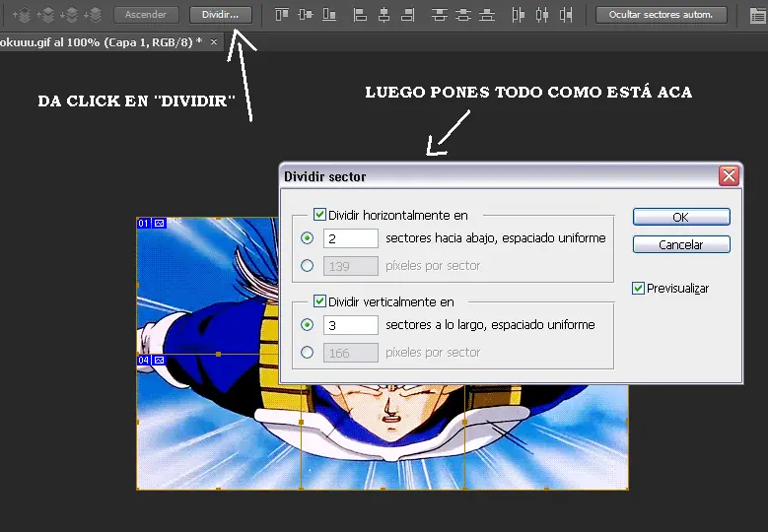The height and width of the screenshot is (532, 768).
Task: Distribute slices by right edges
Action: coord(566,15)
